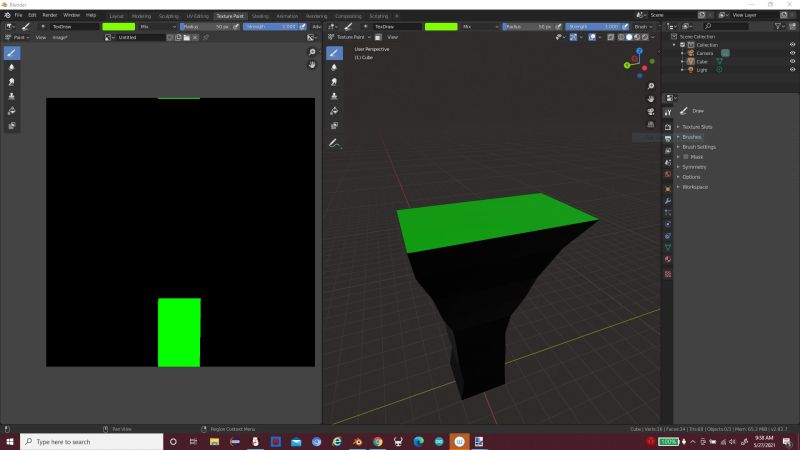Select the Clone tool in 3D viewport
Image resolution: width=800 pixels, height=450 pixels.
[x=334, y=96]
